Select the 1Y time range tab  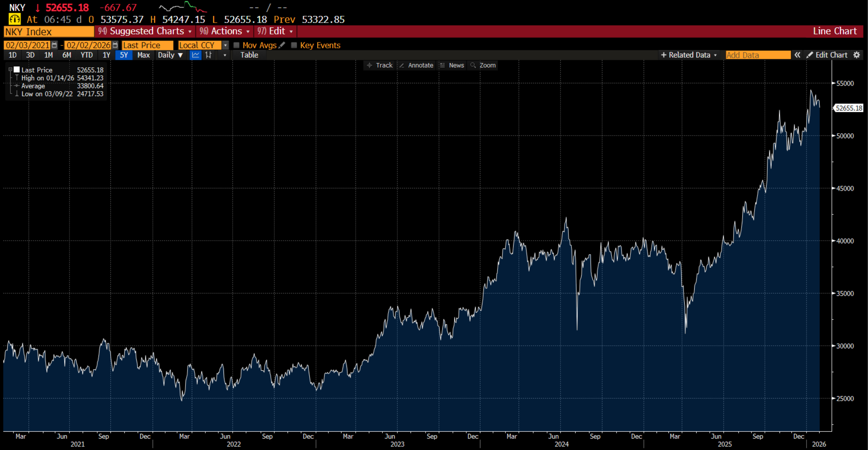click(107, 55)
